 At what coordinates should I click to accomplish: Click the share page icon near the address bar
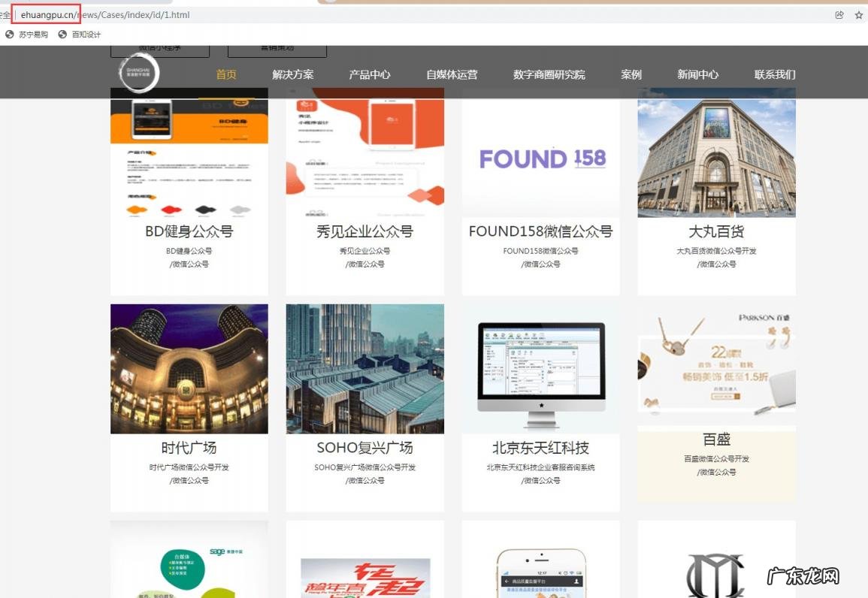click(x=838, y=14)
